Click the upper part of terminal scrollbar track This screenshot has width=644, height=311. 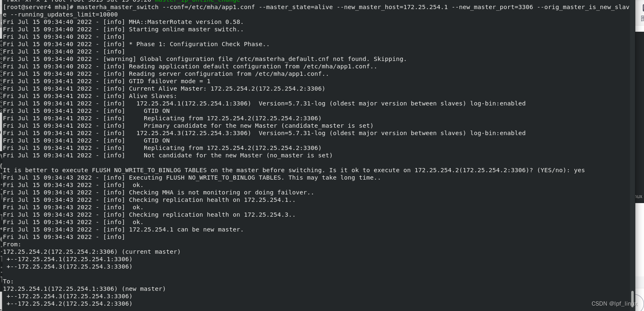coord(632,82)
